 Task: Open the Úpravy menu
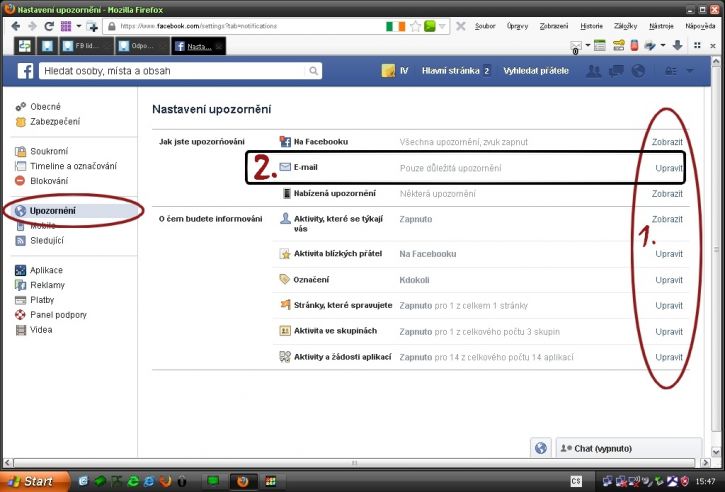pos(517,26)
